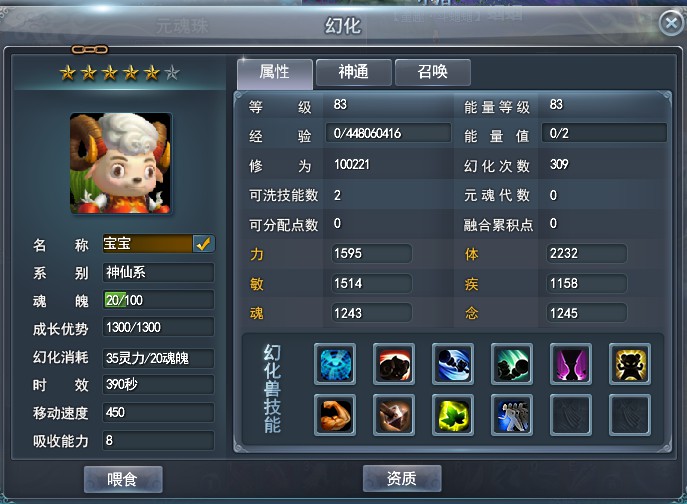Select the running figures skill icon
Screen dimensions: 687x504
pos(512,415)
